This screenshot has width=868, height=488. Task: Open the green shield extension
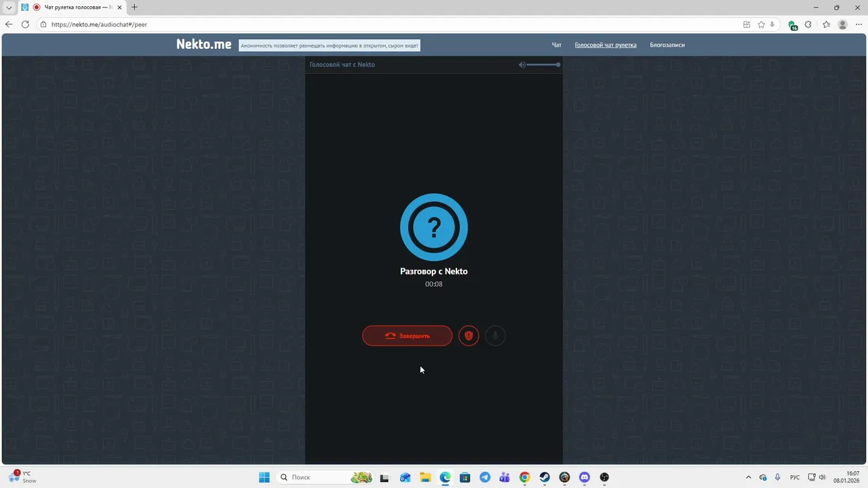793,25
